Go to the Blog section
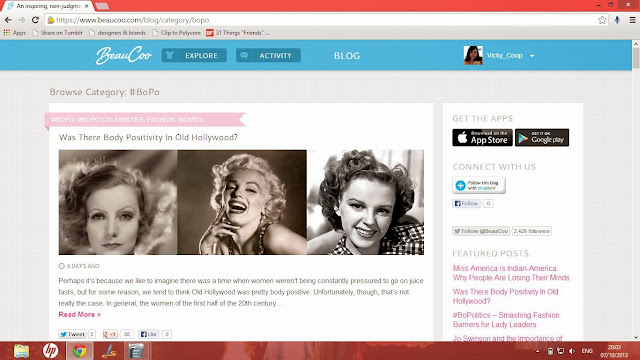 coord(347,56)
